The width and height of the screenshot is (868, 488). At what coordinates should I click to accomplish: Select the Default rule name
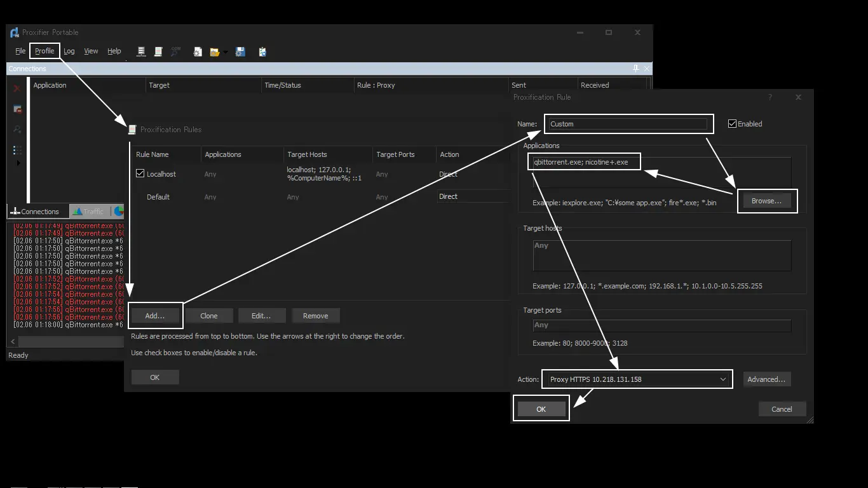158,197
